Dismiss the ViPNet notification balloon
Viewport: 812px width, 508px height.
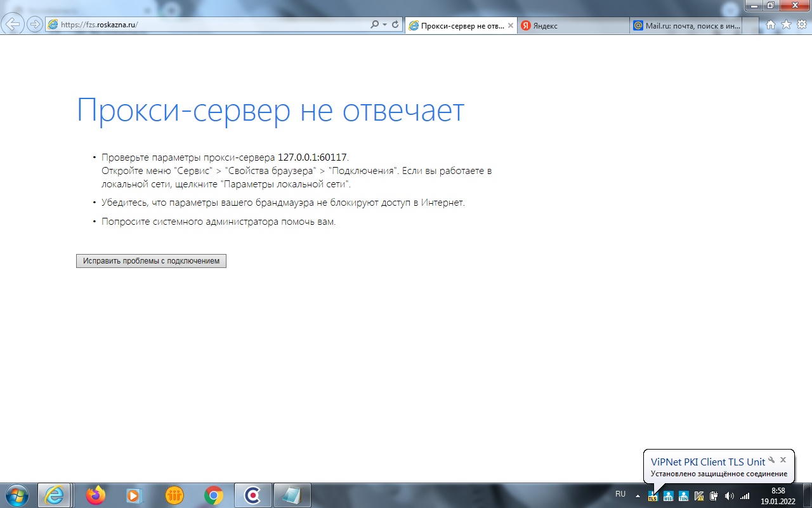pos(783,460)
